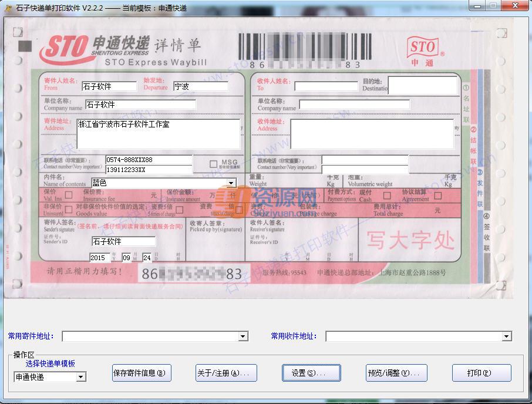Open the 设置(S)... settings dialog

[x=311, y=373]
